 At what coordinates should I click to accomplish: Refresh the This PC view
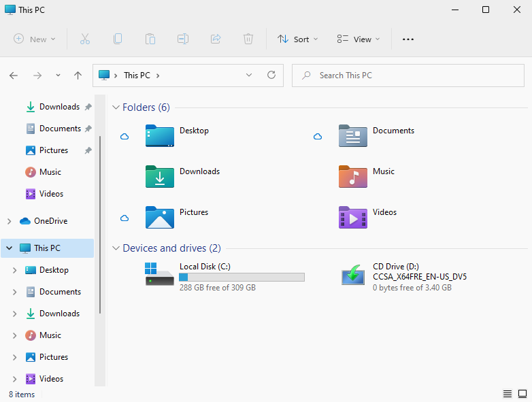click(271, 75)
